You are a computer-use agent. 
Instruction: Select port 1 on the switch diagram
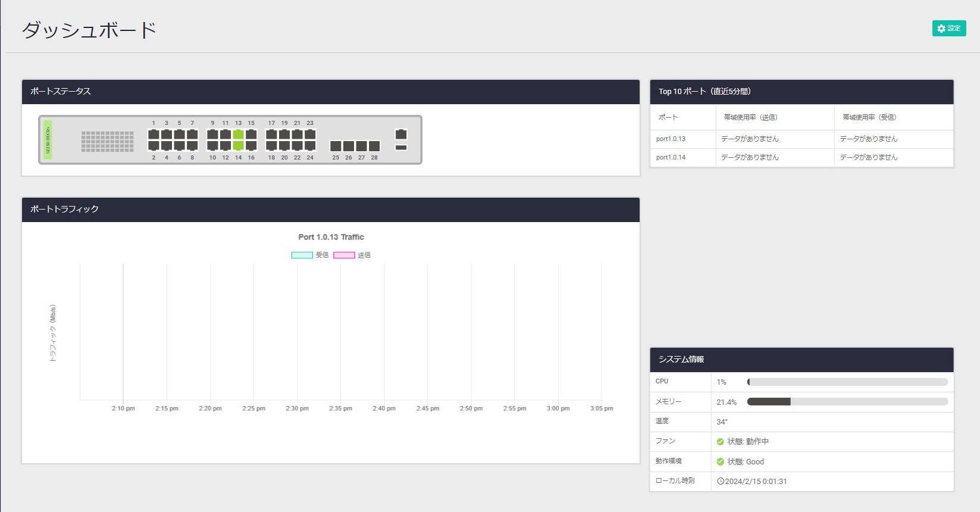click(154, 135)
